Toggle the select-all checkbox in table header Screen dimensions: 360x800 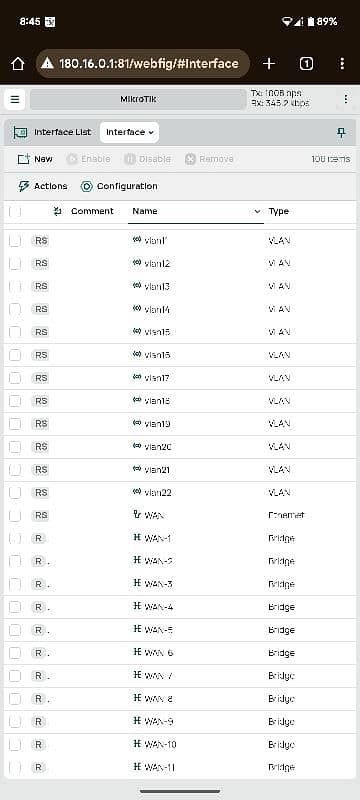click(15, 211)
